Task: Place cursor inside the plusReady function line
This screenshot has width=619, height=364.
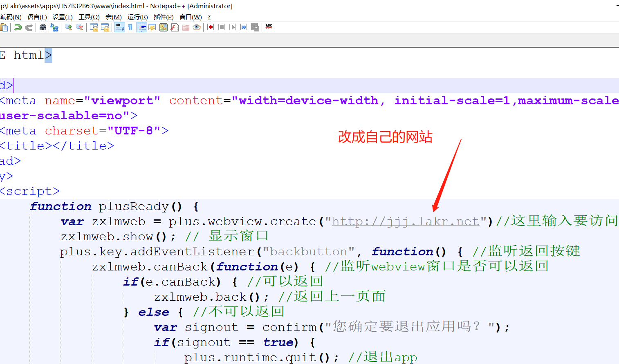Action: pyautogui.click(x=123, y=206)
